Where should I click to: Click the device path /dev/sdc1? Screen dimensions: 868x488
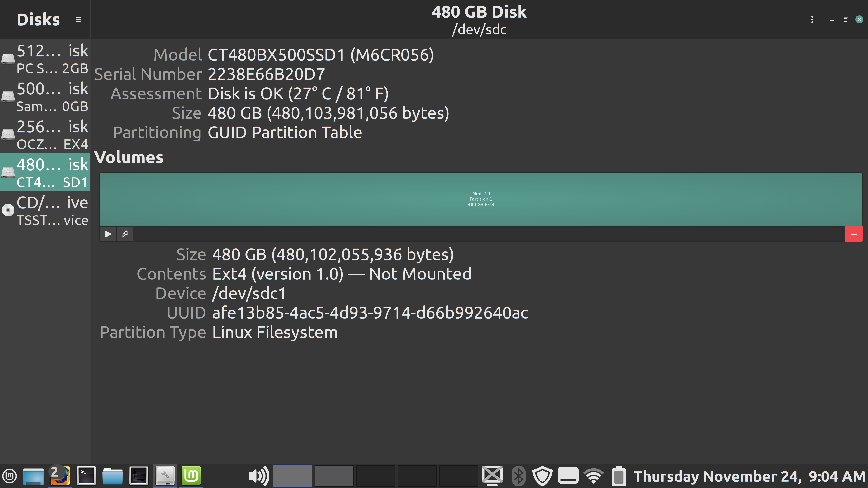coord(249,294)
